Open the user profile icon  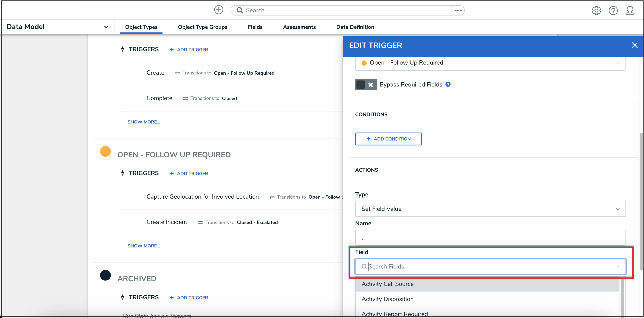coord(630,11)
